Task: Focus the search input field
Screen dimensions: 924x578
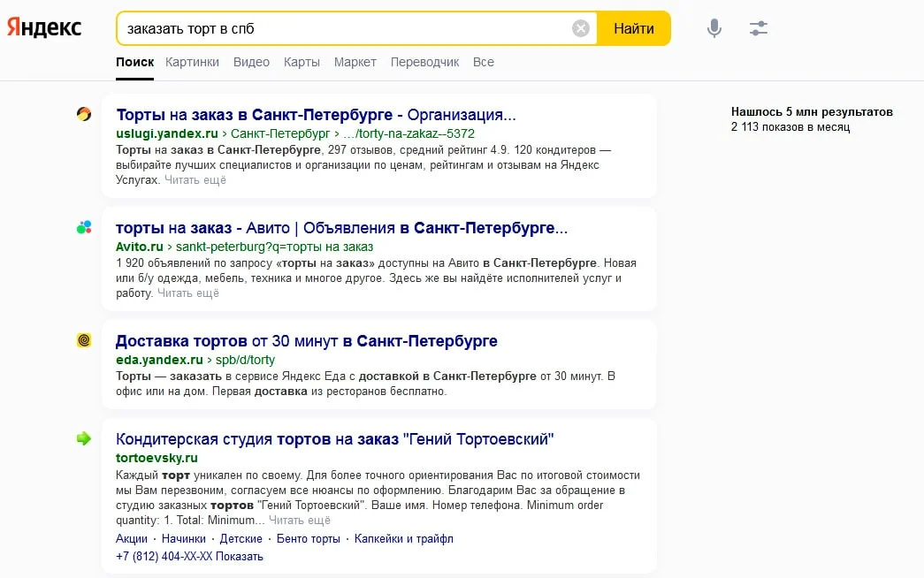Action: pos(345,28)
